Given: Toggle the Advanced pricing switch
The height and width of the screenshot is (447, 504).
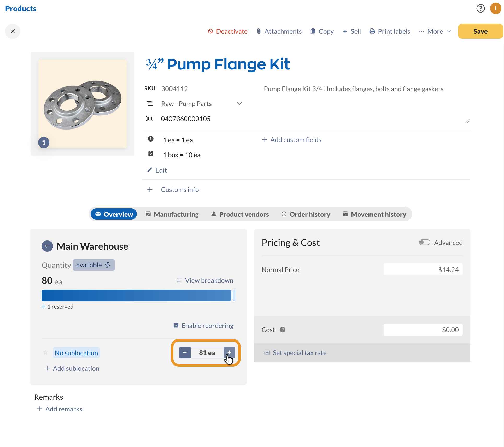Looking at the screenshot, I should click(425, 242).
